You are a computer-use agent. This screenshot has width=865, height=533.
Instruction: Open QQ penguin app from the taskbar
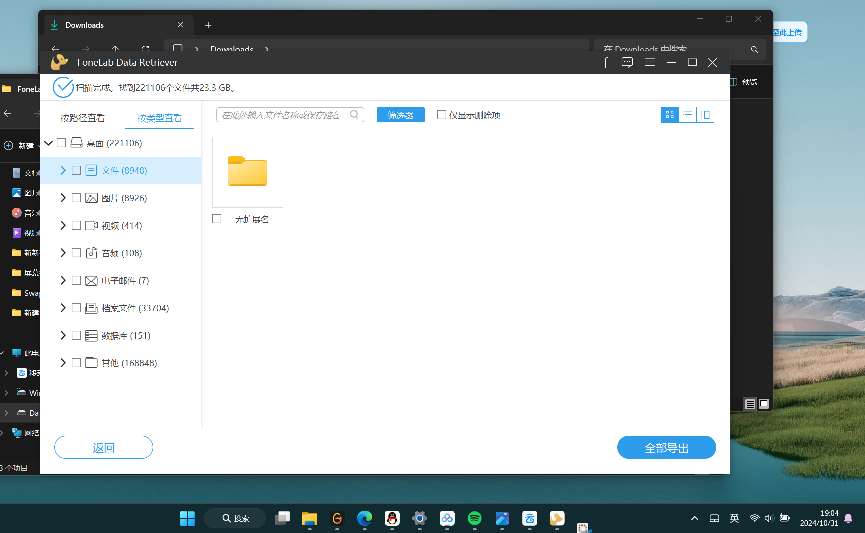click(392, 519)
